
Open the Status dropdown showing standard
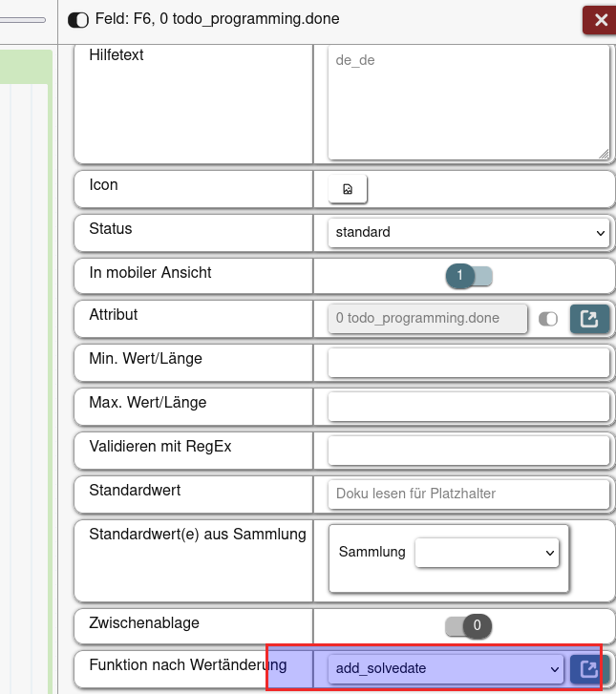pyautogui.click(x=468, y=232)
